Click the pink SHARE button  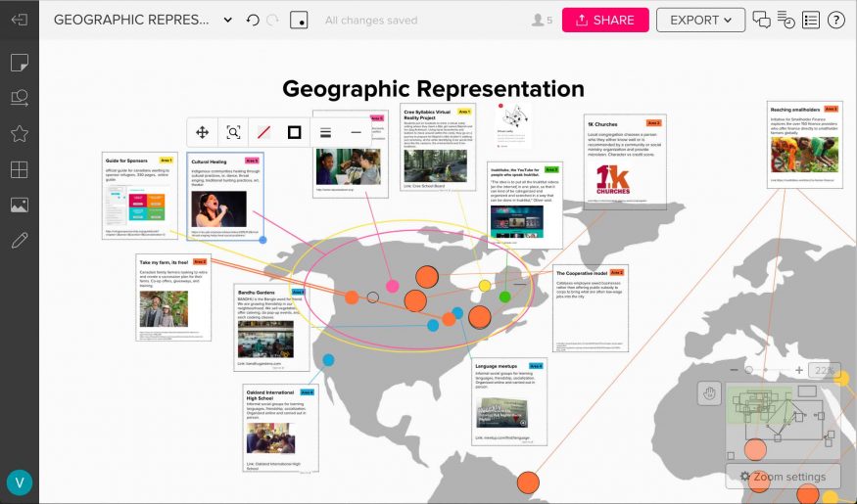(604, 20)
